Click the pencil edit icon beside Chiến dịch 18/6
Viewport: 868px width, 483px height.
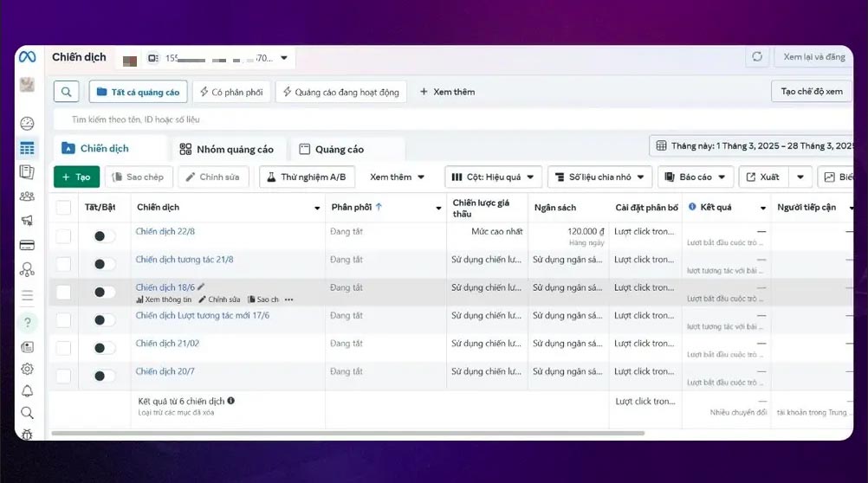[x=201, y=287]
